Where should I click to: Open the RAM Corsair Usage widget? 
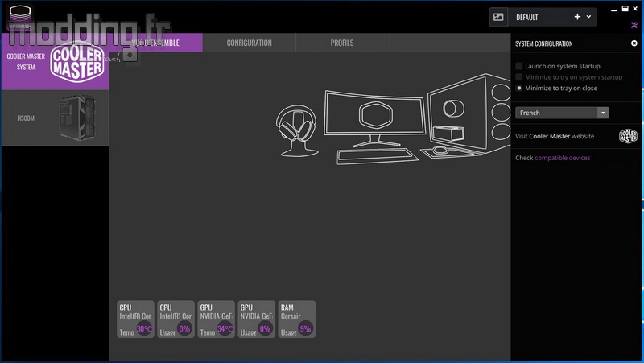pyautogui.click(x=296, y=320)
